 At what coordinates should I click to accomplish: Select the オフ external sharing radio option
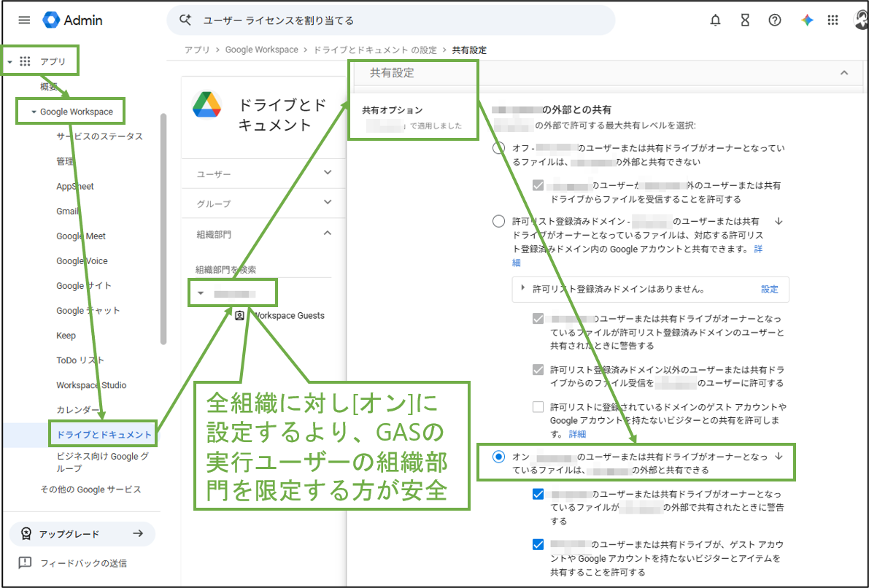pos(499,148)
